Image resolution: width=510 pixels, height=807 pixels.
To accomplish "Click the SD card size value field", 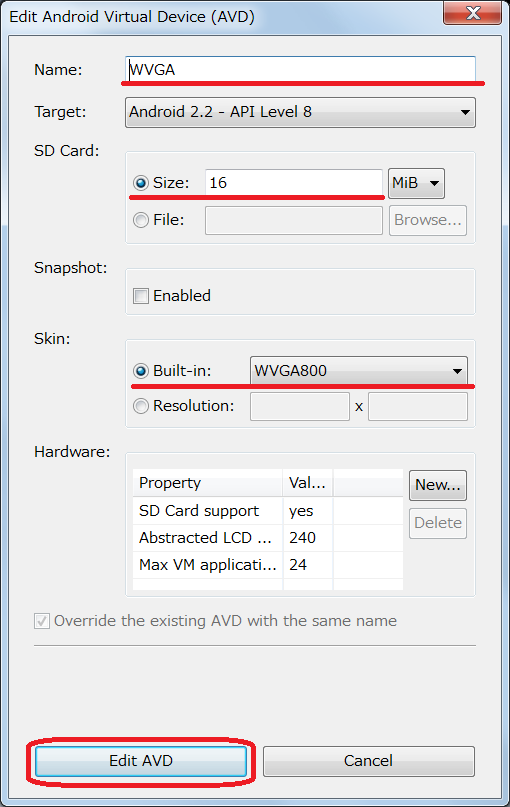I will click(293, 183).
